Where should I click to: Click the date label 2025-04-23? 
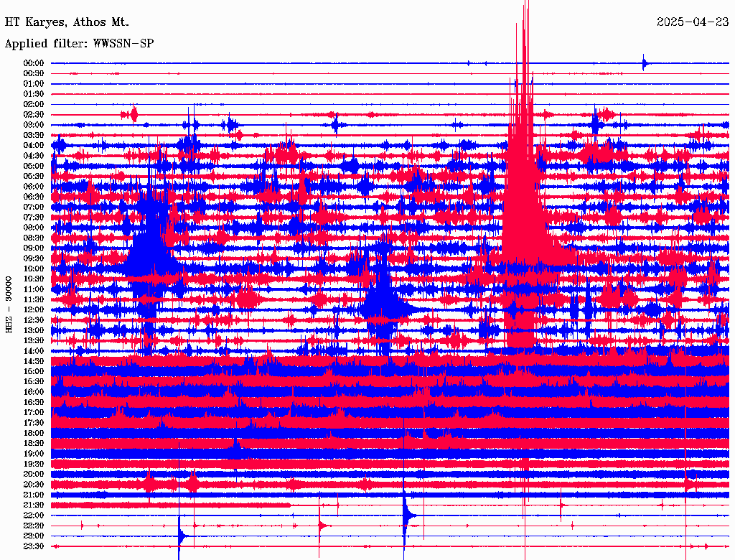pyautogui.click(x=692, y=22)
